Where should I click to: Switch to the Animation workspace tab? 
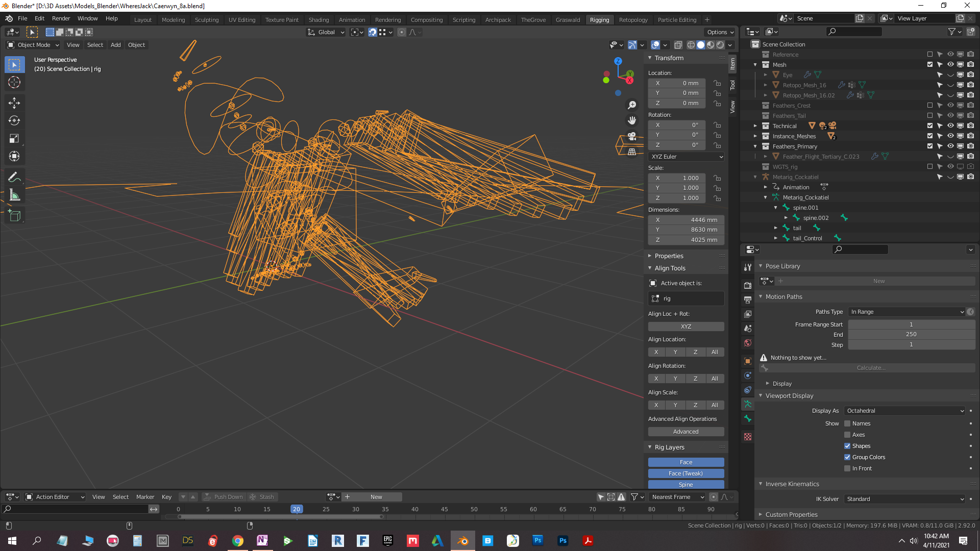click(x=352, y=19)
